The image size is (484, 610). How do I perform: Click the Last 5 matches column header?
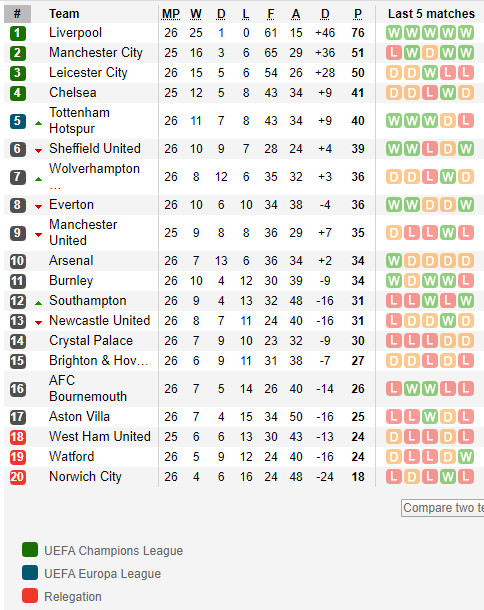click(x=431, y=14)
